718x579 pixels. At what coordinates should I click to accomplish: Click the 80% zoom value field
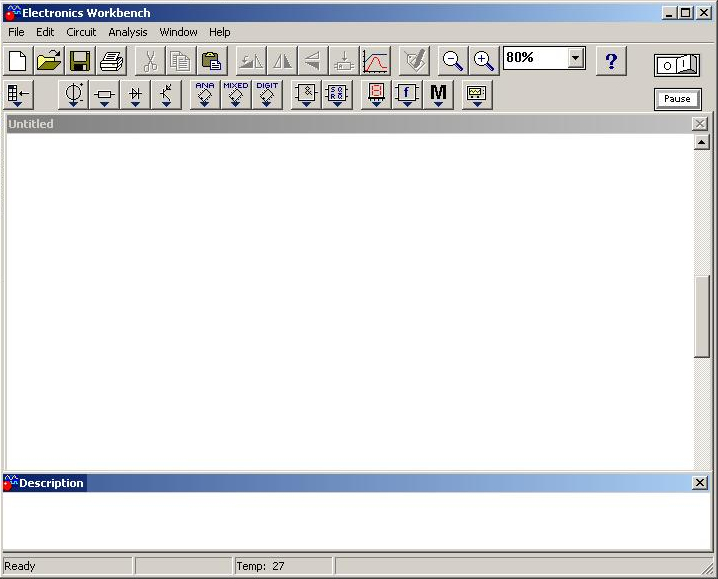[x=536, y=58]
